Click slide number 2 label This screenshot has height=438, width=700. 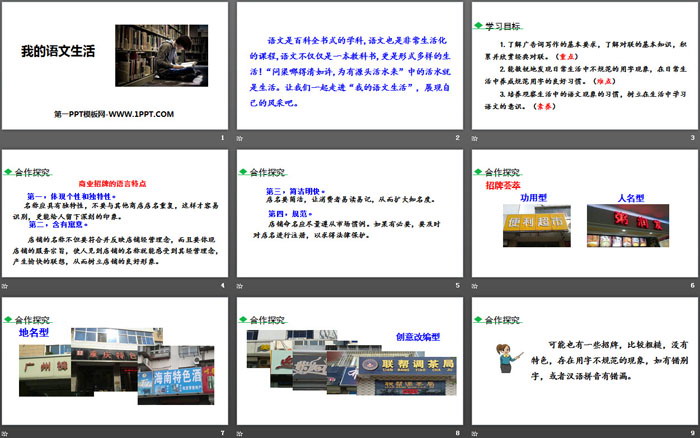tap(457, 138)
